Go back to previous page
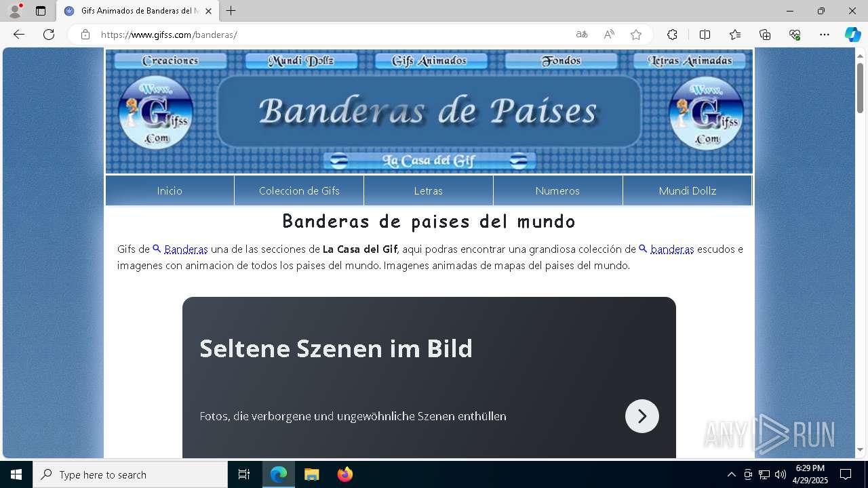 pos(19,35)
